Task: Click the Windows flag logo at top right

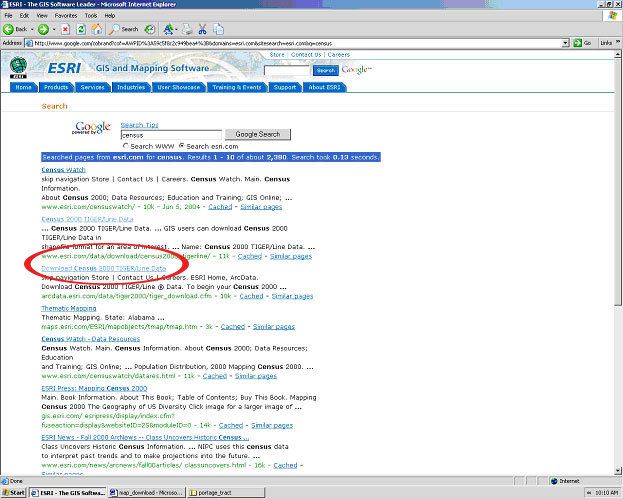Action: tap(613, 15)
